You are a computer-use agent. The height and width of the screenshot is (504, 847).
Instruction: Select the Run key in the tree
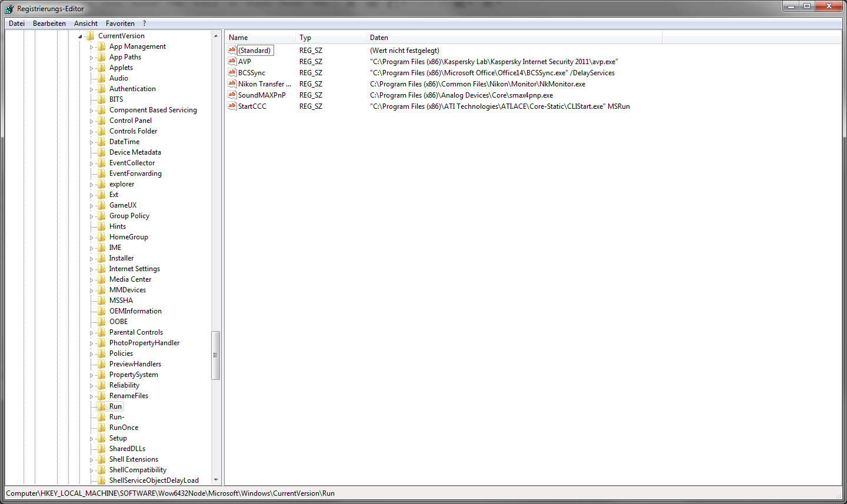(115, 406)
